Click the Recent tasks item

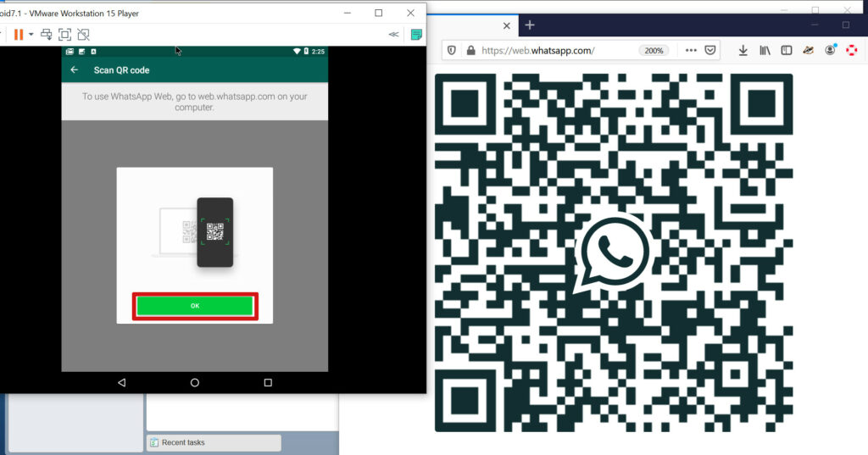(214, 442)
